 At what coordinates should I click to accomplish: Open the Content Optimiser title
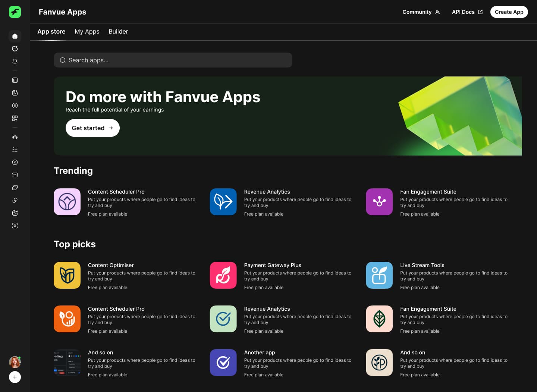111,265
